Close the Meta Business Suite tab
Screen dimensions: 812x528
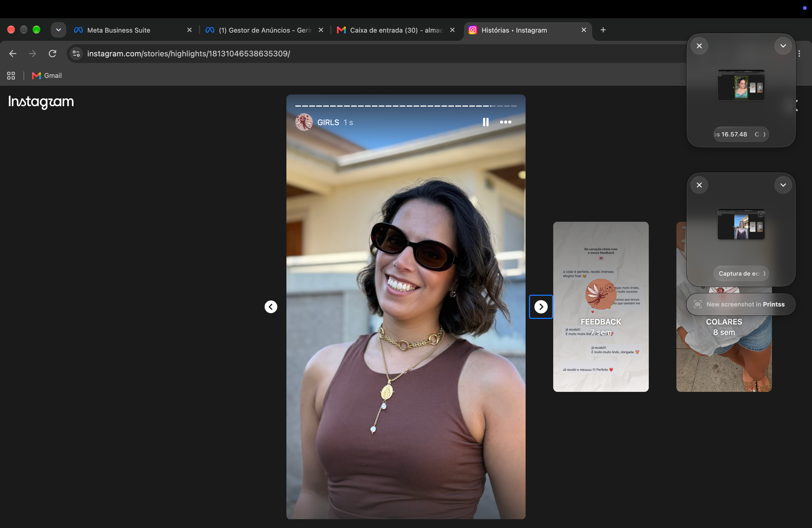tap(189, 30)
